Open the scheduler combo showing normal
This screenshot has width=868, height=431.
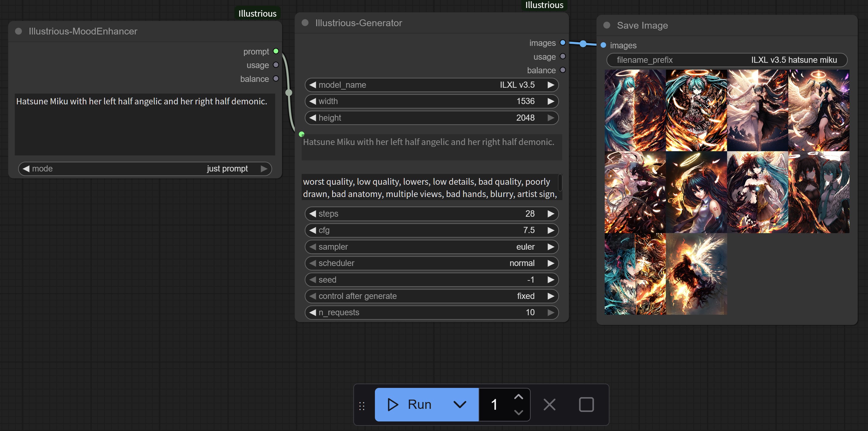point(432,263)
